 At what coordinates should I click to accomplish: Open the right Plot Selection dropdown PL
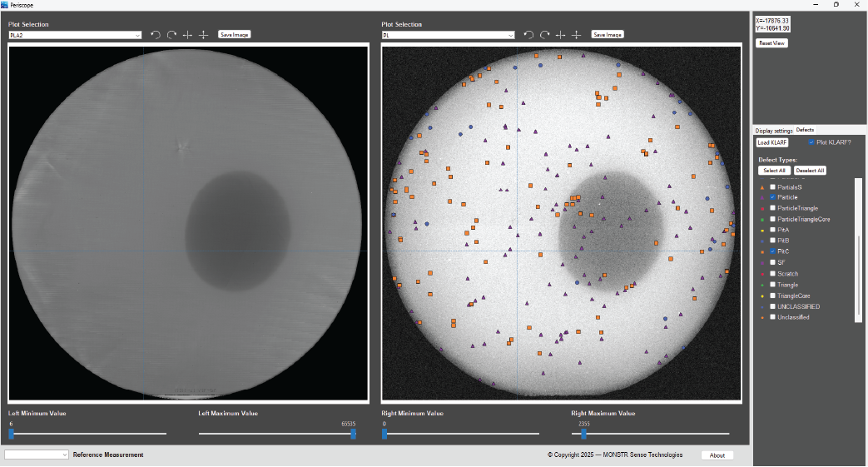[448, 36]
